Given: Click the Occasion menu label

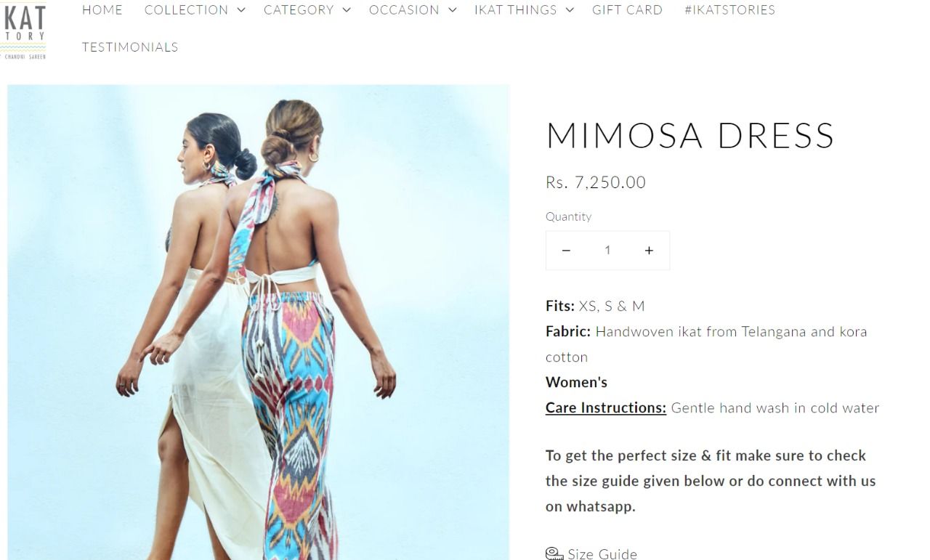Looking at the screenshot, I should tap(404, 10).
